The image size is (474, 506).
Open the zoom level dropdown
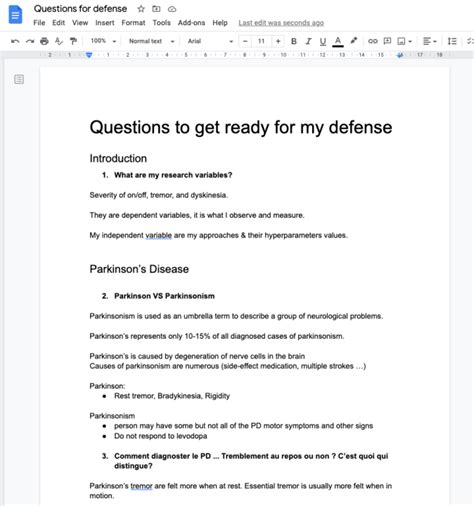pos(103,41)
